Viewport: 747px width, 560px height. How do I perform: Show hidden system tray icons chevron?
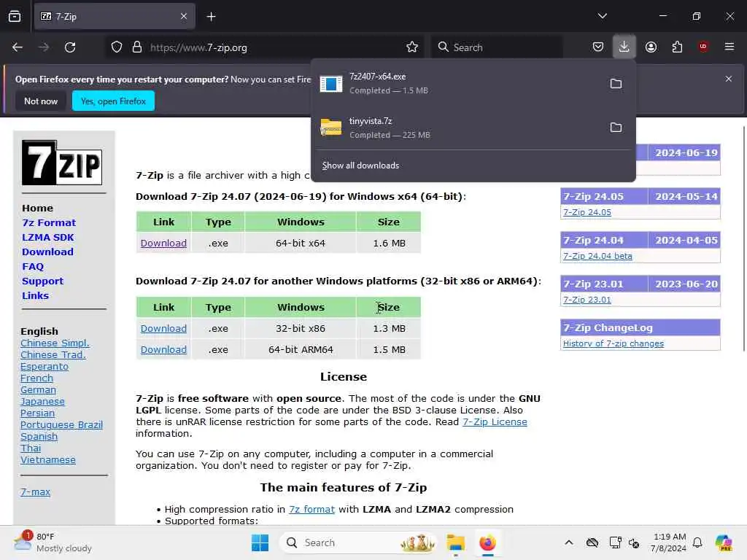(569, 542)
